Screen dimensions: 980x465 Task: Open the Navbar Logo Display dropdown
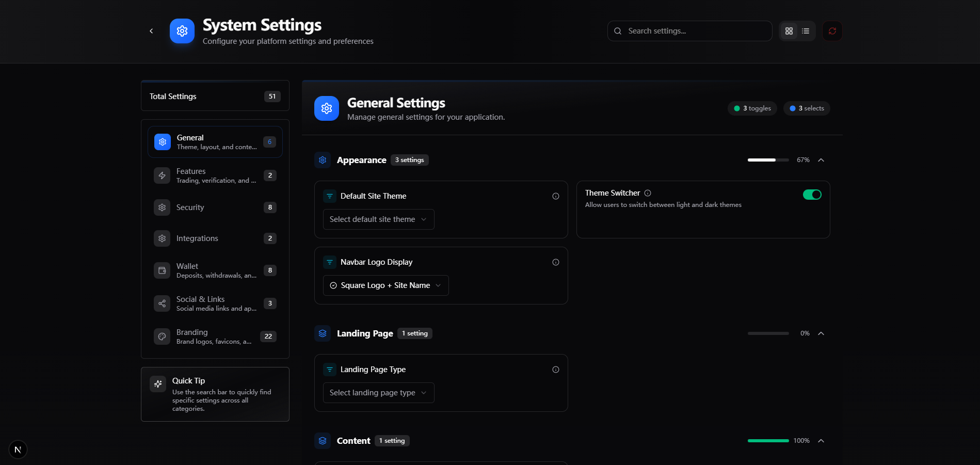[x=385, y=285]
